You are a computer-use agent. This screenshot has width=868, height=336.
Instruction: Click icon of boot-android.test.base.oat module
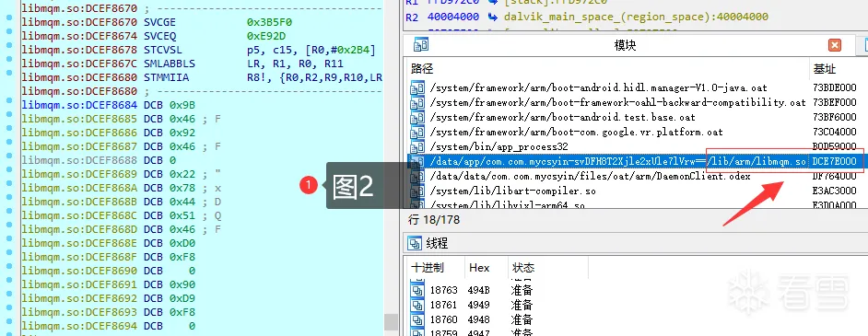click(x=416, y=118)
